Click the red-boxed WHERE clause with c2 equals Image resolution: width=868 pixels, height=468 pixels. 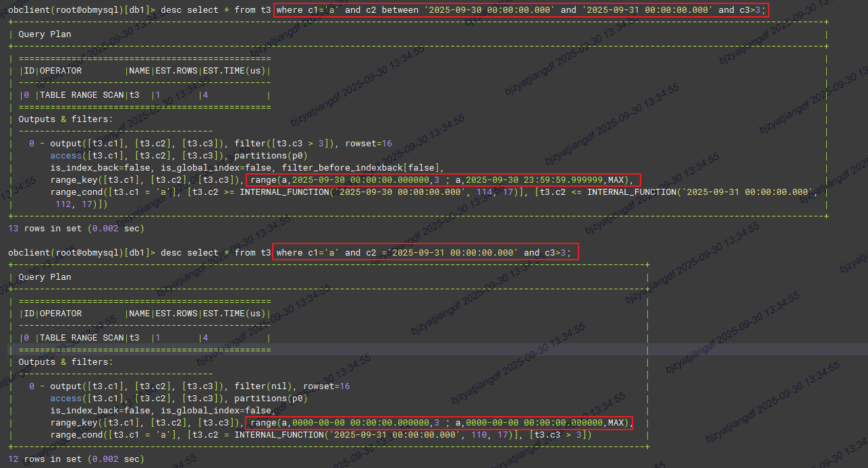(x=425, y=253)
